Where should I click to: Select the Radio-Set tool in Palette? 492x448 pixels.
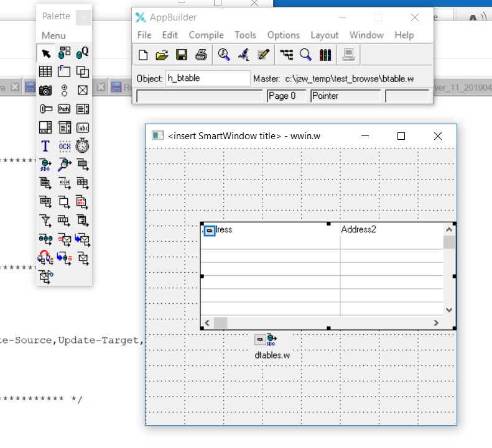[x=64, y=90]
